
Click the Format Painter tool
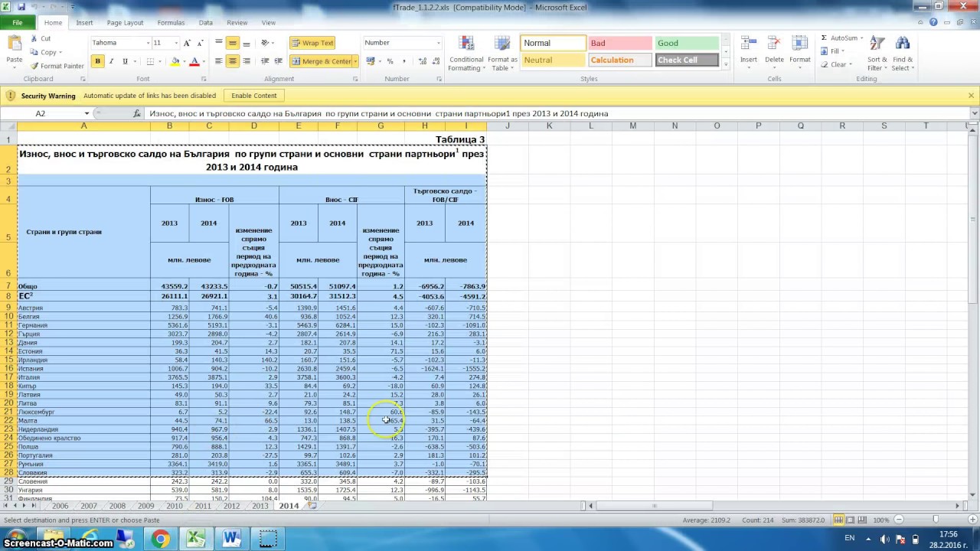pyautogui.click(x=57, y=66)
